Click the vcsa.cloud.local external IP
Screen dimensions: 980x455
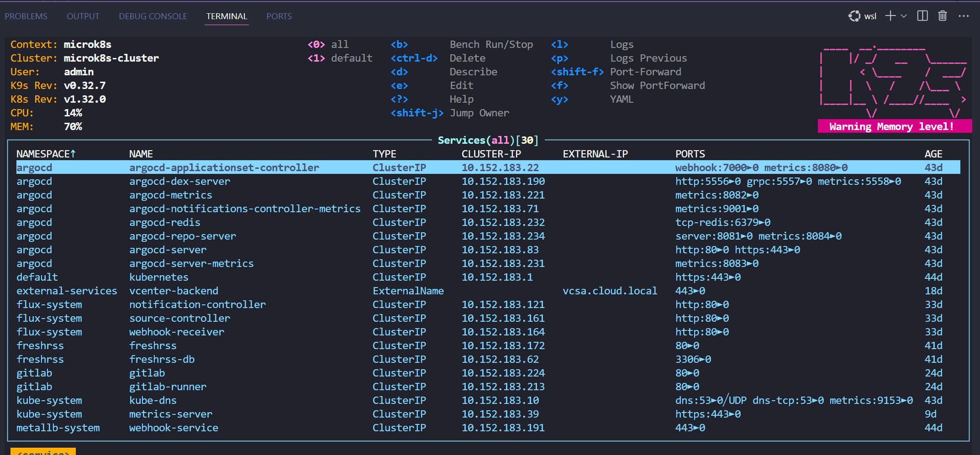click(x=610, y=291)
